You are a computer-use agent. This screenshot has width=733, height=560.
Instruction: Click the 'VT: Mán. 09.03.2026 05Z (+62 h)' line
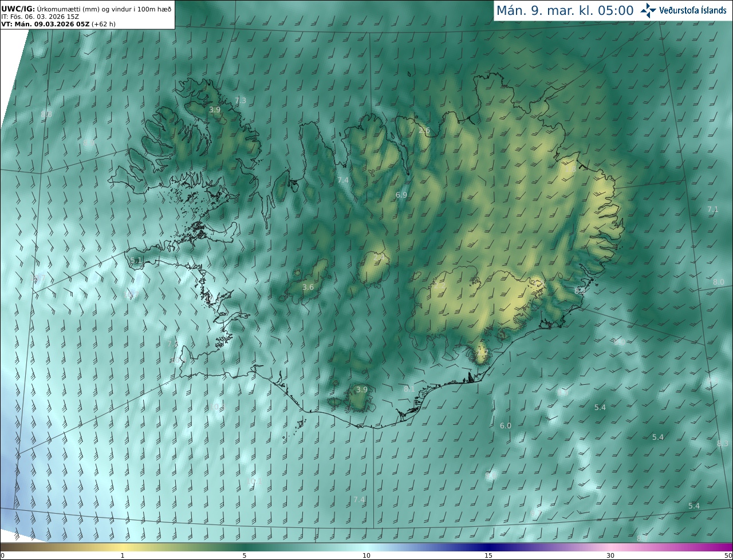click(58, 24)
